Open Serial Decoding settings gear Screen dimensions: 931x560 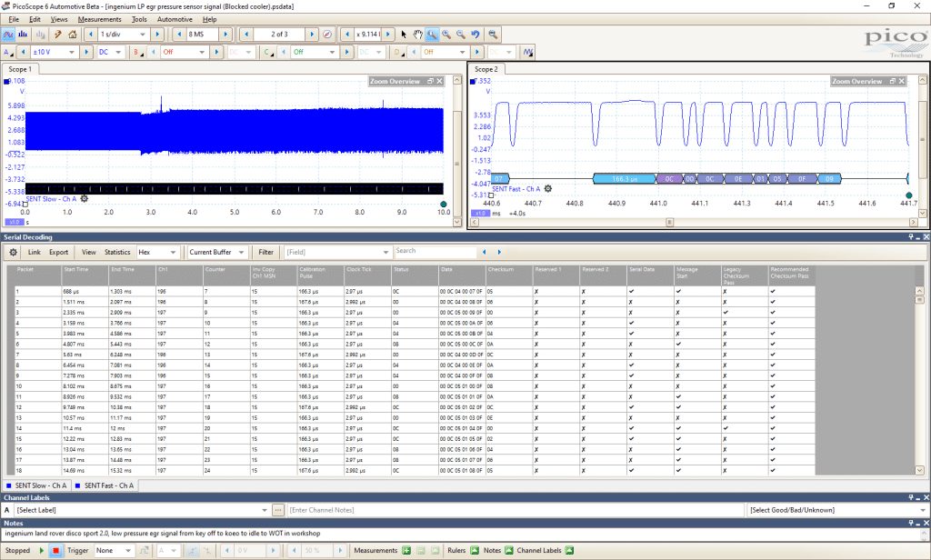click(13, 253)
